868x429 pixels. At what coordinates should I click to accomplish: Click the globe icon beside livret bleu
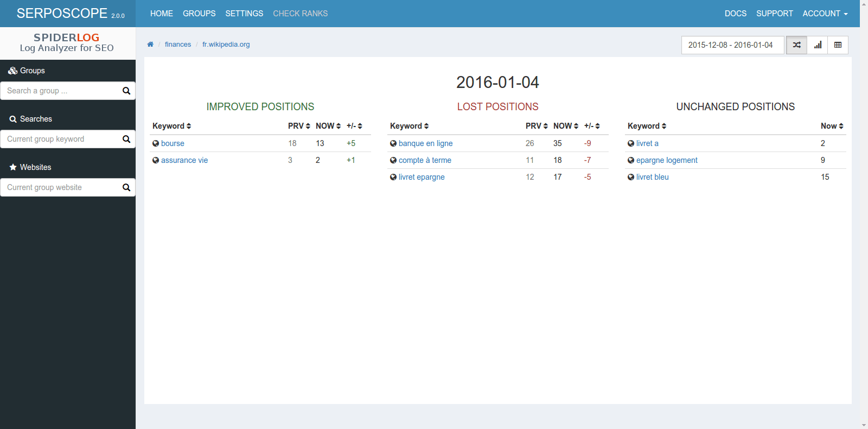631,177
